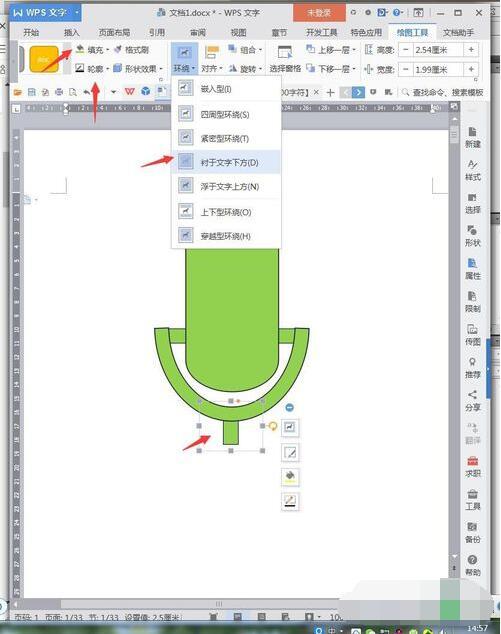The image size is (501, 634).
Task: Click the 属性 properties sidebar icon
Action: point(472,269)
